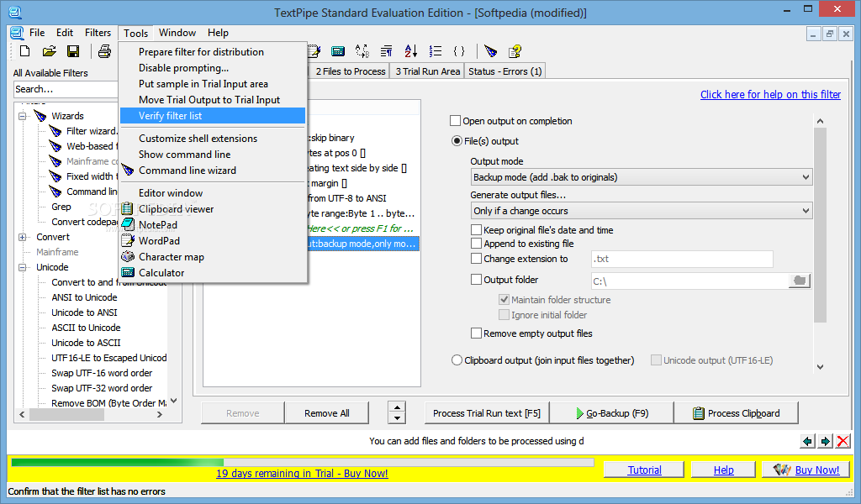Image resolution: width=861 pixels, height=504 pixels.
Task: Open the Filters menu
Action: pyautogui.click(x=98, y=33)
